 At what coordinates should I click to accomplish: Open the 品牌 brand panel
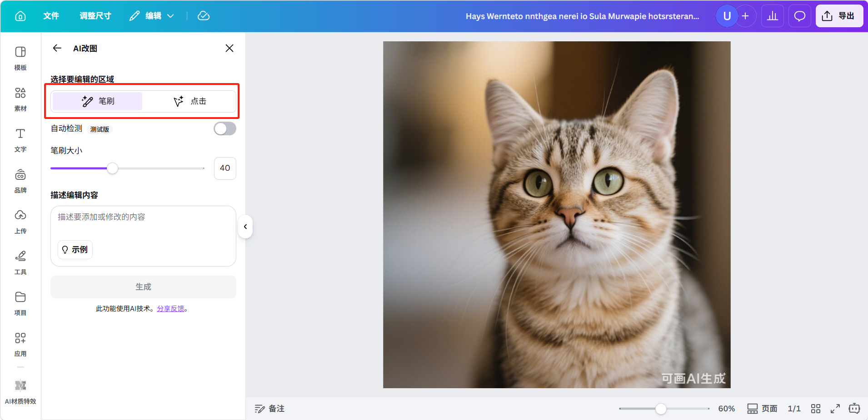pyautogui.click(x=20, y=181)
